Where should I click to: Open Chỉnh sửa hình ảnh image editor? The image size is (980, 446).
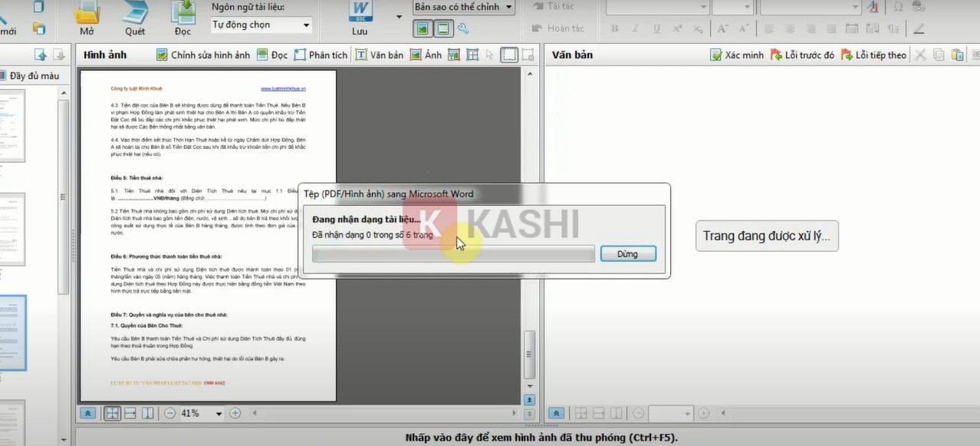203,55
